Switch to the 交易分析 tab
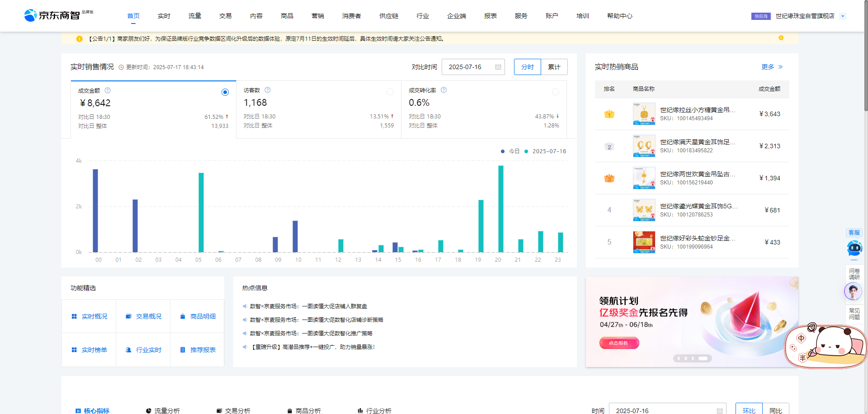The height and width of the screenshot is (414, 868). point(233,410)
